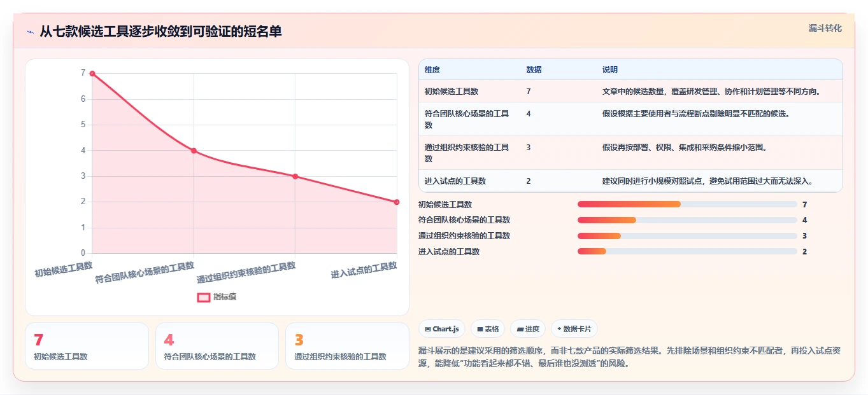Open the 通过组织约束核验的工具数 stat card showing 3
Image resolution: width=868 pixels, height=395 pixels.
(x=347, y=346)
